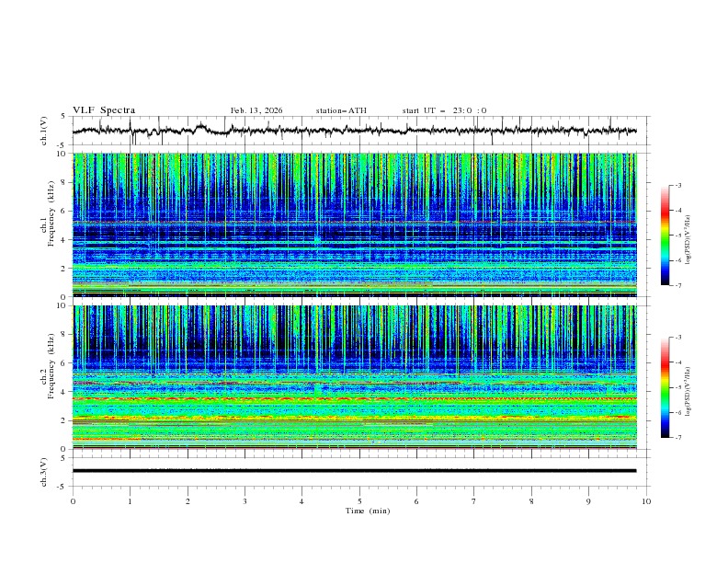728x563 pixels.
Task: Click the "7" tick on the time axis
Action: [474, 501]
